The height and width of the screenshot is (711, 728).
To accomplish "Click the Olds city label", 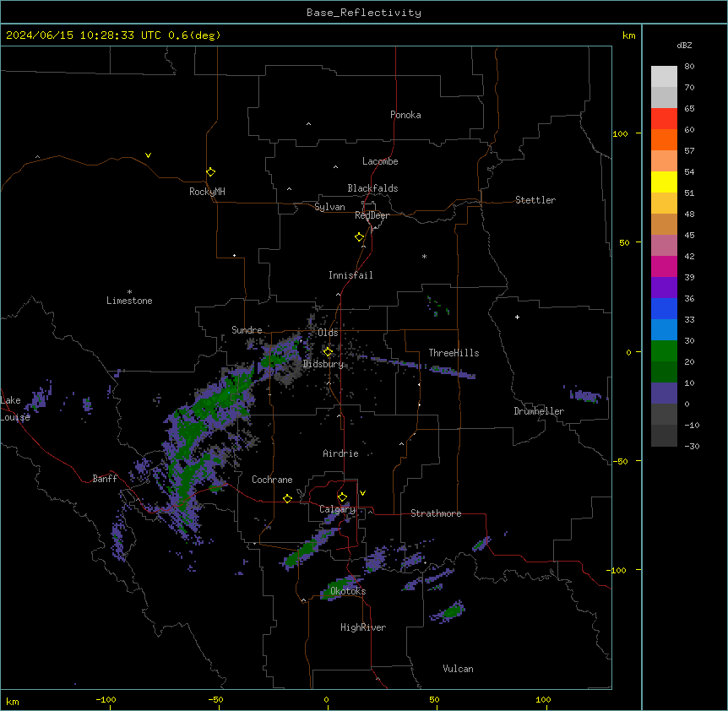I will [328, 333].
